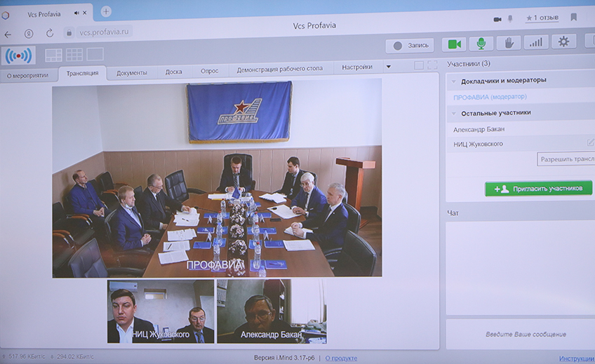Click the Yandex browser Я icon
This screenshot has height=364, width=595.
[x=29, y=34]
